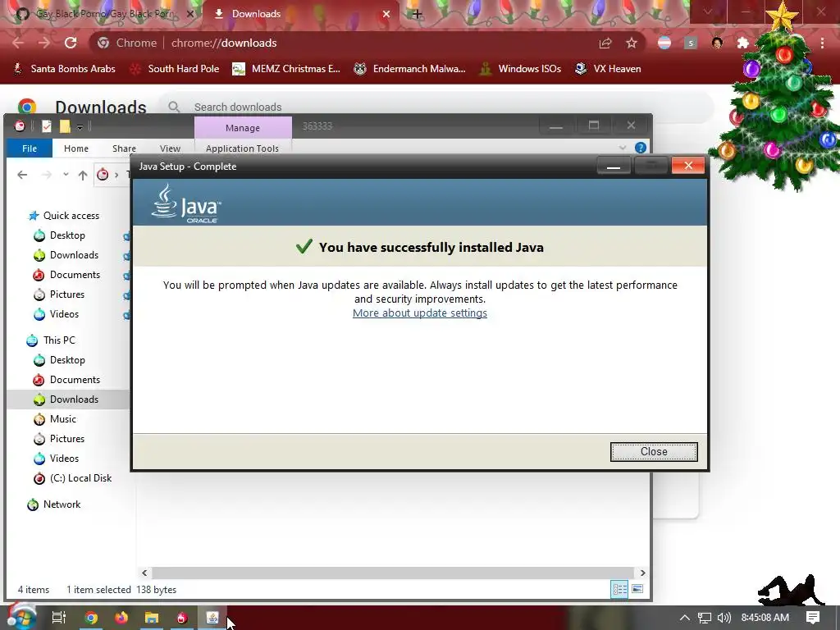Close the Java Setup dialog with Close button

pos(654,452)
